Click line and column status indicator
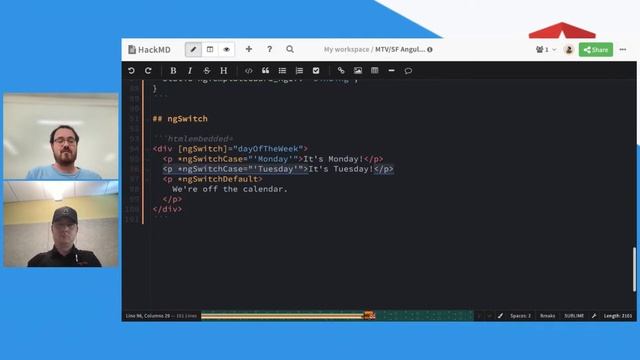Viewport: 640px width, 360px height. point(161,316)
